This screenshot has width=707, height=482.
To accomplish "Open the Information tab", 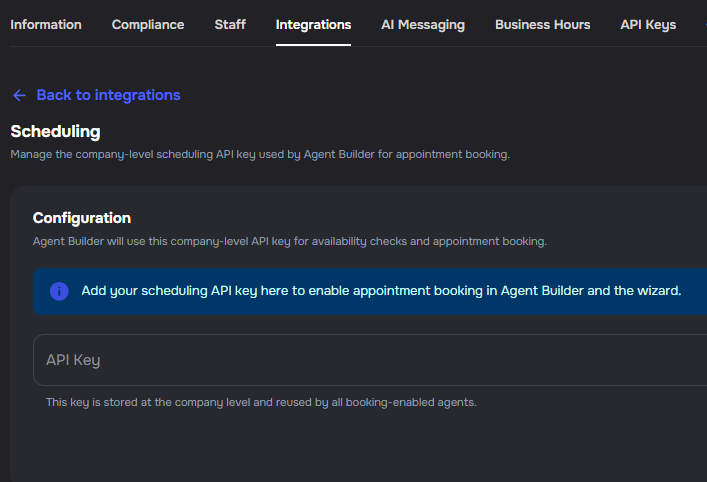I will (46, 24).
